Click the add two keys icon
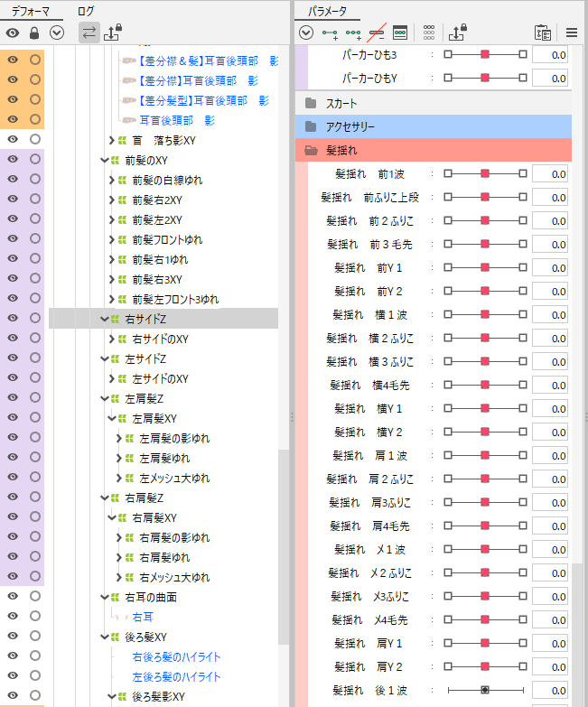588x707 pixels. tap(330, 33)
